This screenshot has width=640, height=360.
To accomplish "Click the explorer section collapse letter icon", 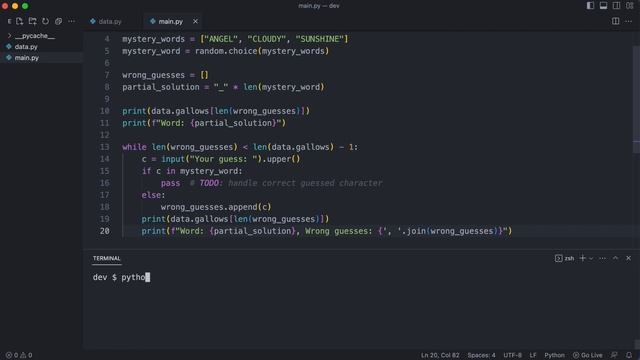I will tap(9, 21).
